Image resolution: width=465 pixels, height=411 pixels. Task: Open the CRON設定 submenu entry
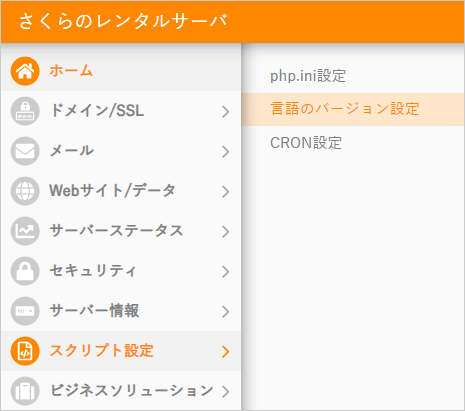(x=306, y=143)
